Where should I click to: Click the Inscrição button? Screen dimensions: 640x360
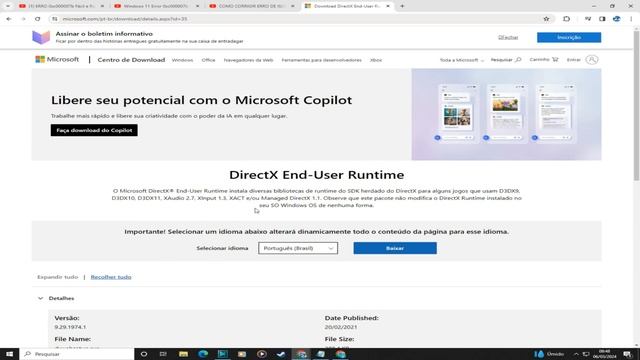[569, 37]
